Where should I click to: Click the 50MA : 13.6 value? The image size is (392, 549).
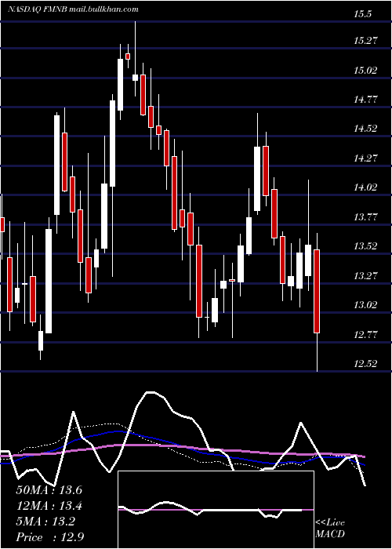point(49,490)
